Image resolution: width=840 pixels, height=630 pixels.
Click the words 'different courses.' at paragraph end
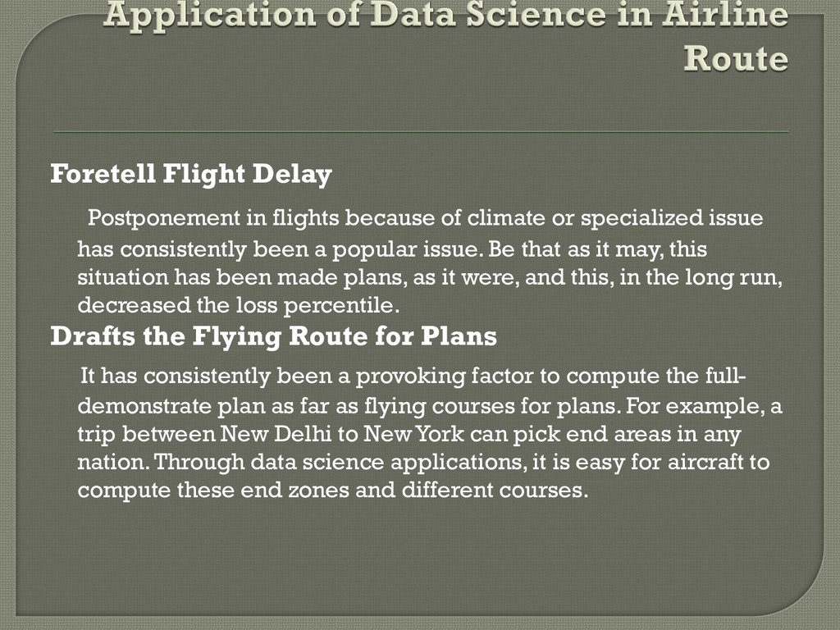tap(495, 491)
